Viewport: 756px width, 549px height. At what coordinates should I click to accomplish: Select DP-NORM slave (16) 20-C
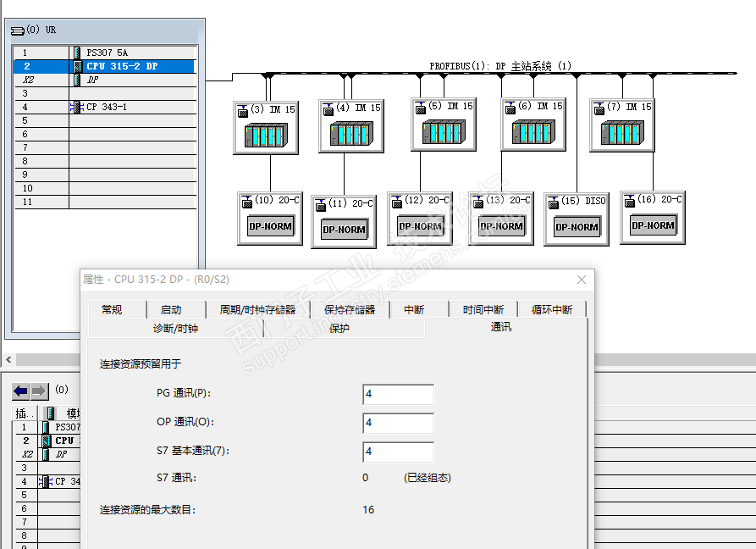[x=653, y=218]
